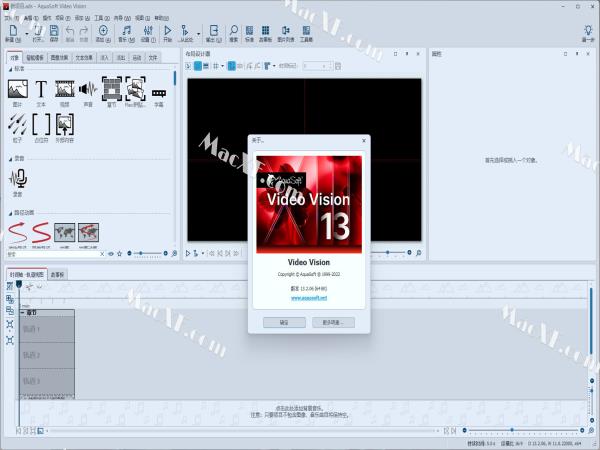Select the Image (图片) object icon

tap(18, 89)
